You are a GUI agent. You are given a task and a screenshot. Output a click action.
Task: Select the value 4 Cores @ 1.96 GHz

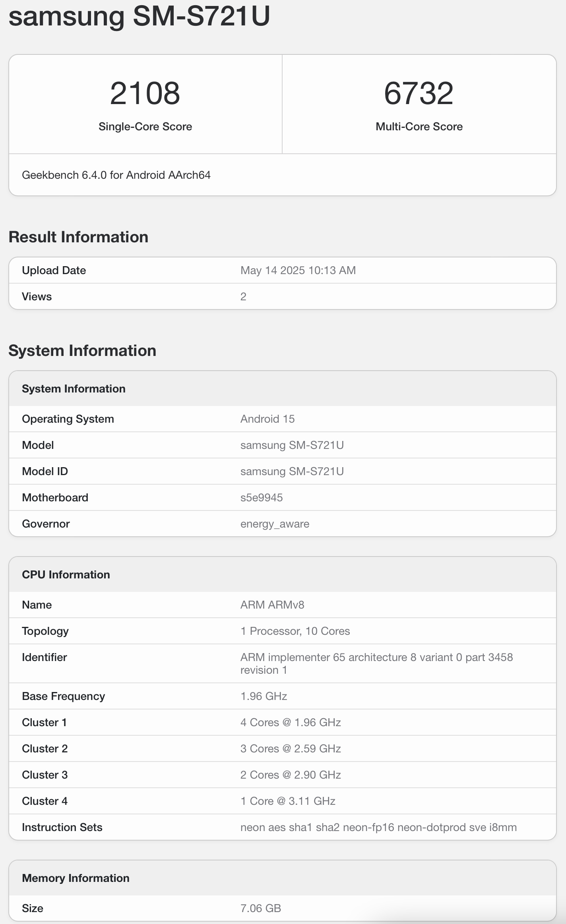coord(291,722)
